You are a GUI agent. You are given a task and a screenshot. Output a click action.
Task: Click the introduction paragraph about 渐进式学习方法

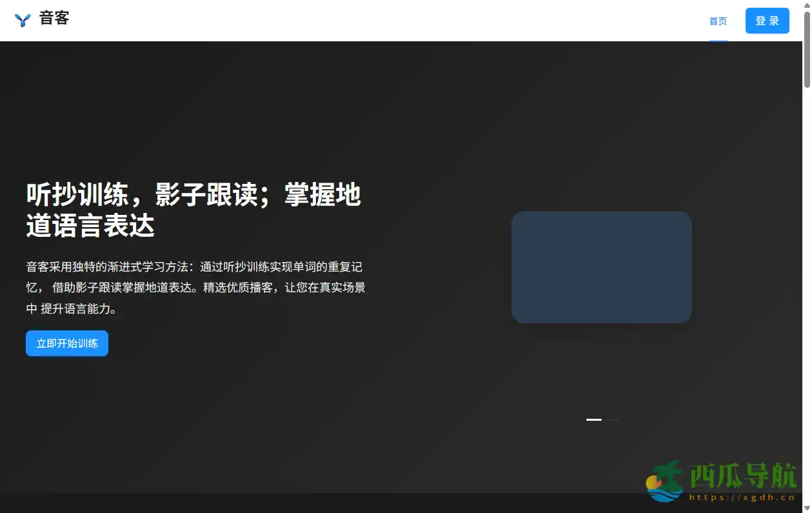tap(193, 287)
